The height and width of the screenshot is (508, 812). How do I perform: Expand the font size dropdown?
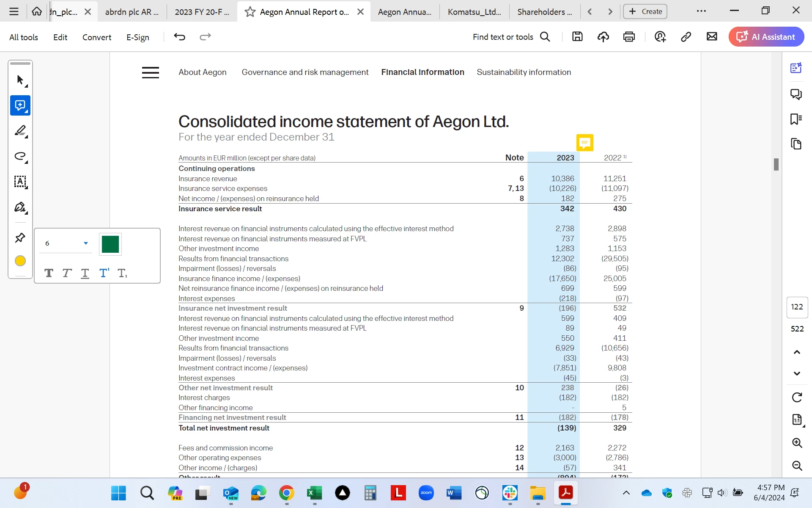tap(86, 243)
